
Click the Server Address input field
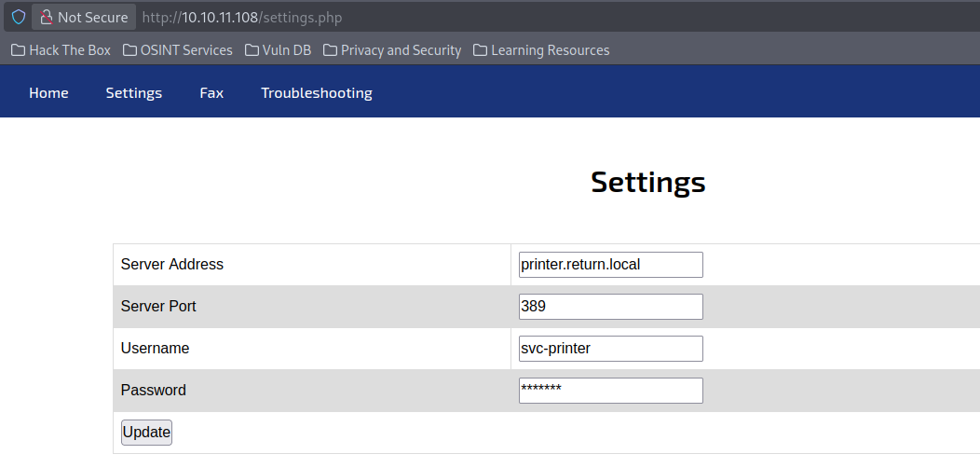[610, 265]
